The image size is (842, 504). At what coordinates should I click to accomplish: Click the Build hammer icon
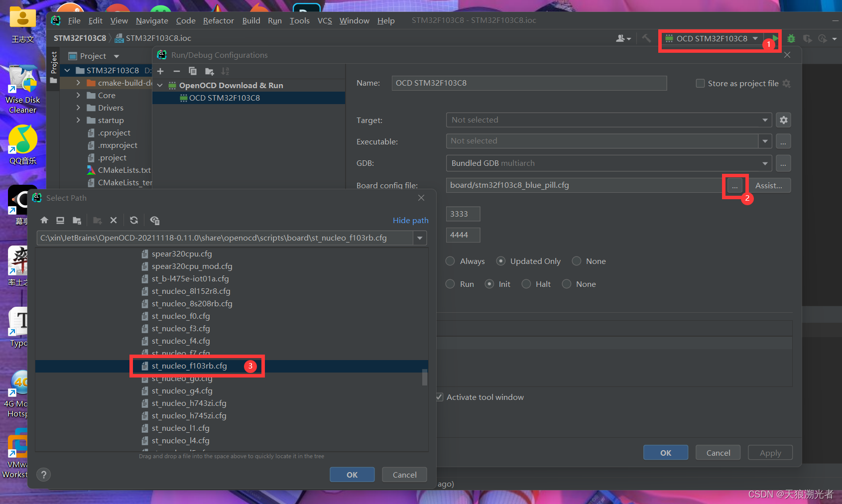646,38
